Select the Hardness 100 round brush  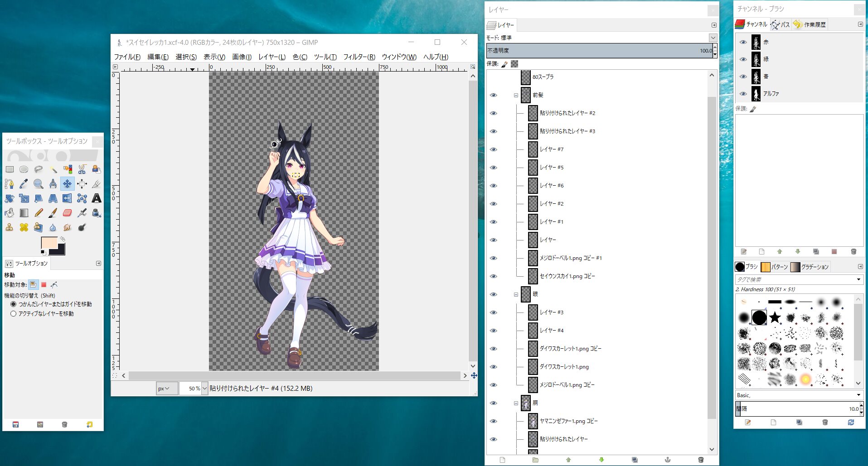[x=759, y=317]
